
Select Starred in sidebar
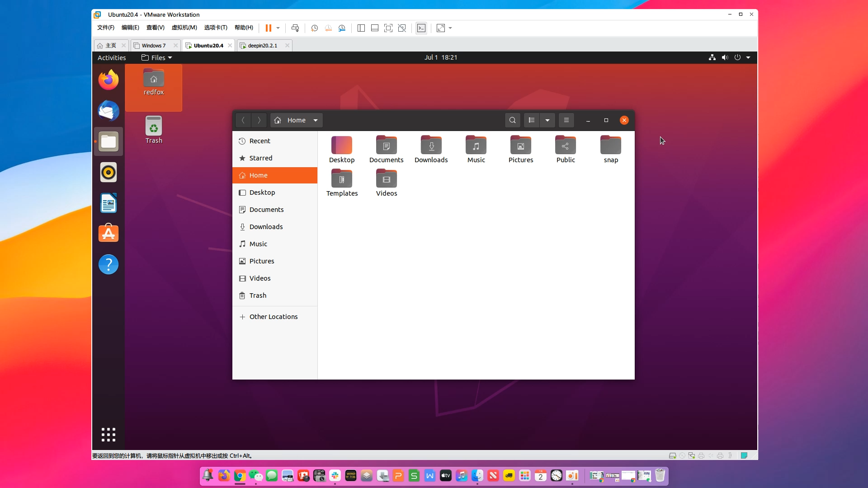[x=260, y=158]
